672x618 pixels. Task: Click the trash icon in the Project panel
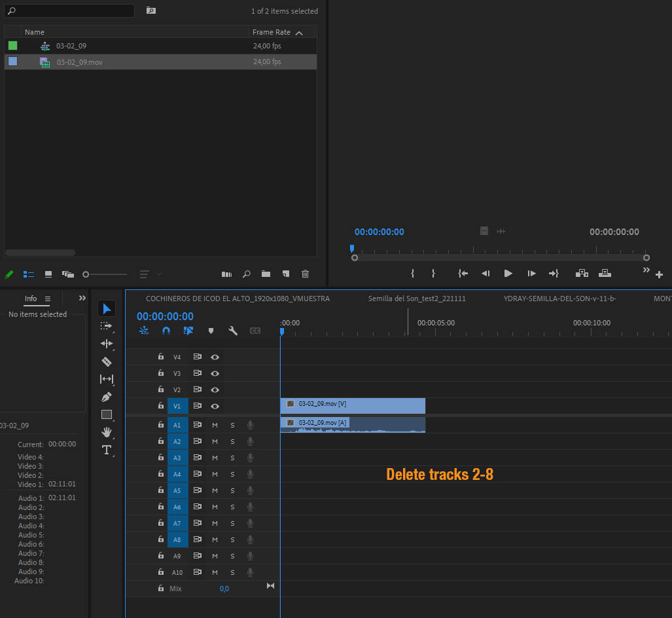tap(305, 274)
